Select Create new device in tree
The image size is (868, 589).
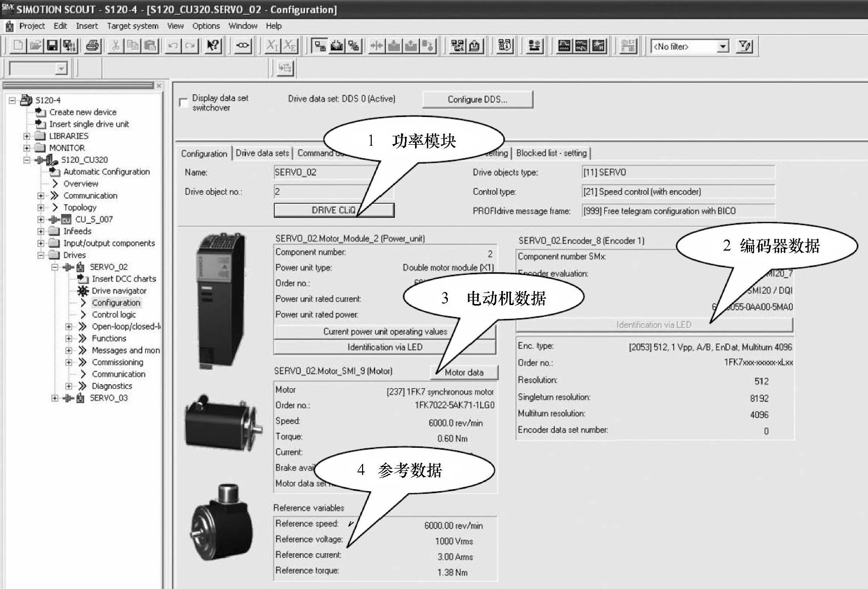pyautogui.click(x=83, y=112)
